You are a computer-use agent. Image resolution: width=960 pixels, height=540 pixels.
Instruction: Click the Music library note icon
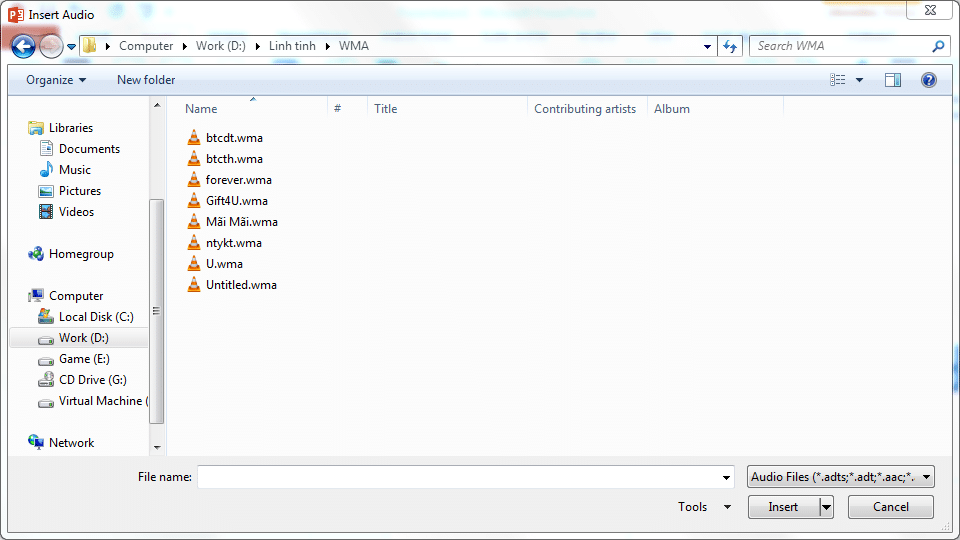point(46,170)
